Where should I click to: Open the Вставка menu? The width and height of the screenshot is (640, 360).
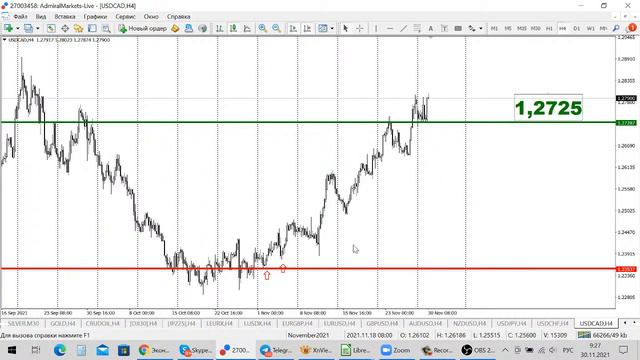[x=65, y=17]
